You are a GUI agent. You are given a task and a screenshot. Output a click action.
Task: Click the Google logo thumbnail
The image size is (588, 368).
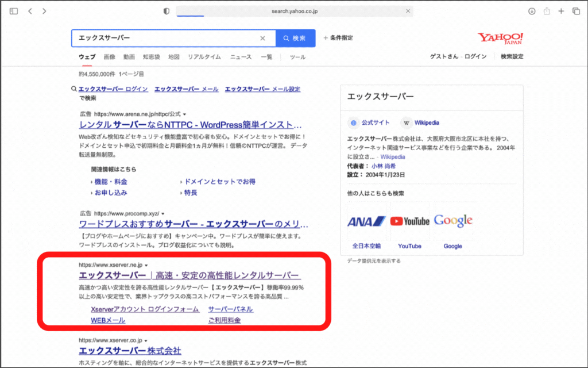(453, 221)
